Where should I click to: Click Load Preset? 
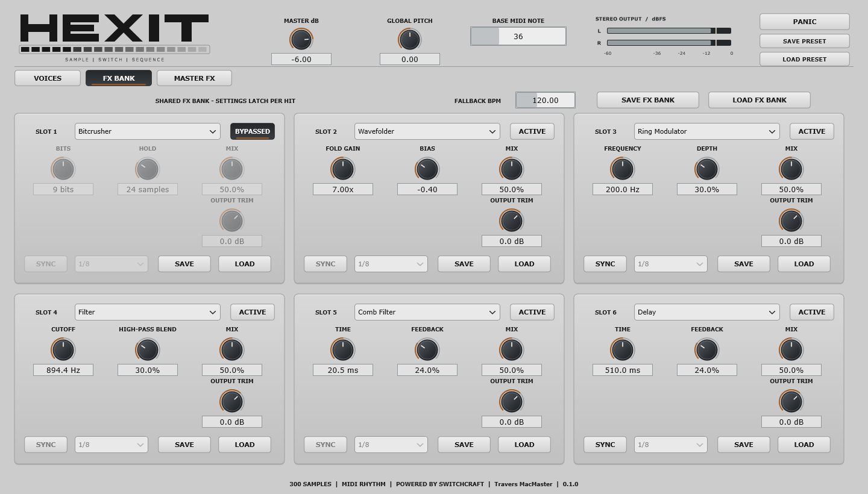(x=805, y=59)
